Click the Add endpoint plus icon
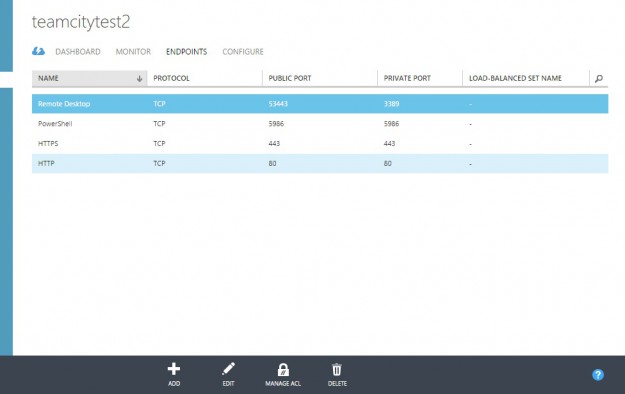 (174, 369)
